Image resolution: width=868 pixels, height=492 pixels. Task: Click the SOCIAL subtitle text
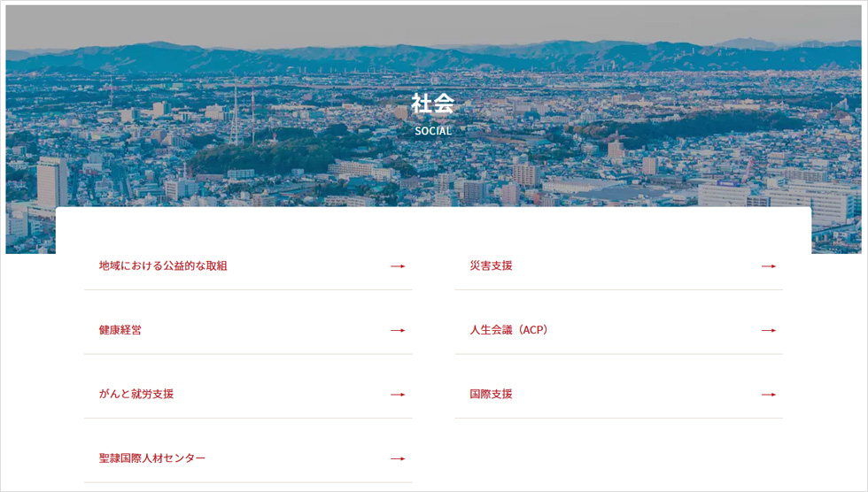(x=433, y=131)
